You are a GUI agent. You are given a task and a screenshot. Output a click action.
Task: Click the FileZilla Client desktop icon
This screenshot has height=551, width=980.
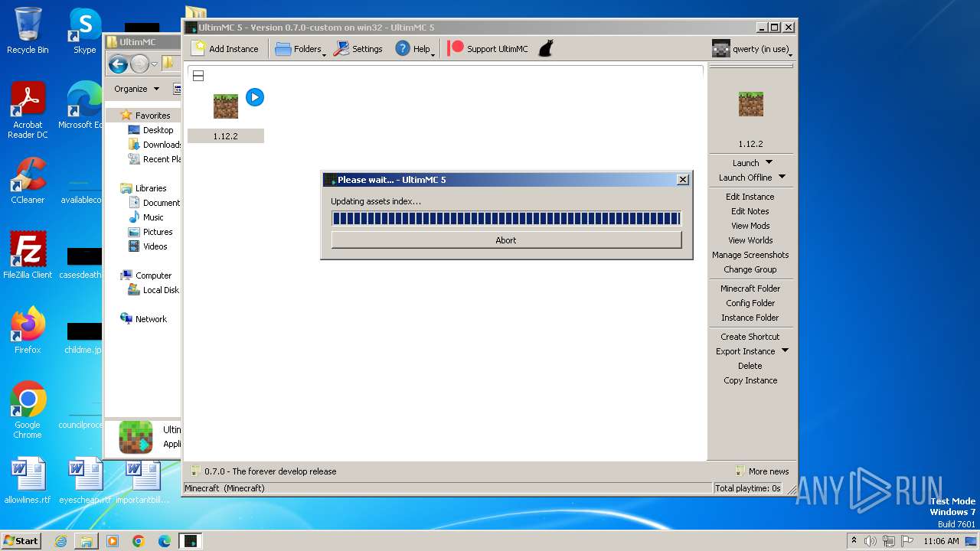pyautogui.click(x=28, y=255)
